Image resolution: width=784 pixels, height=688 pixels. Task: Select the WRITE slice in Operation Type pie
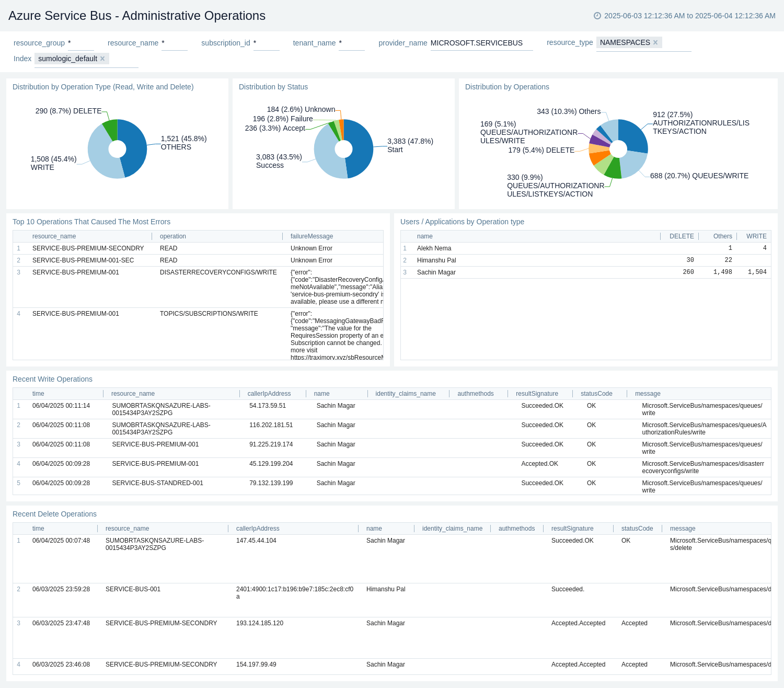pyautogui.click(x=99, y=154)
